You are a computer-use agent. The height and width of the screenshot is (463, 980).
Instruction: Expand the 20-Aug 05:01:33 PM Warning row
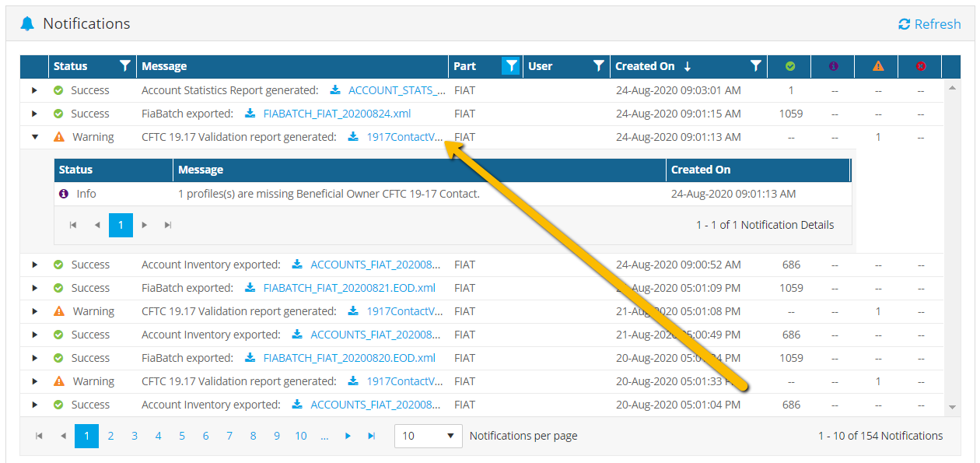point(34,381)
